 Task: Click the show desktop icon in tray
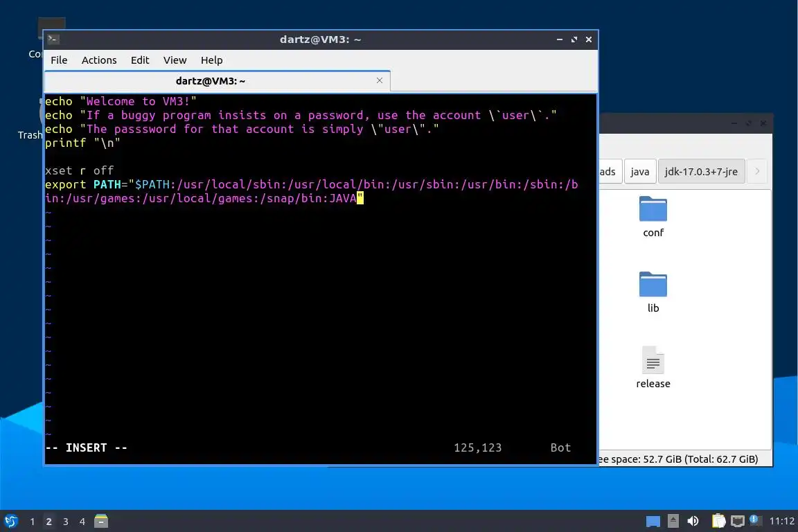[x=653, y=522]
